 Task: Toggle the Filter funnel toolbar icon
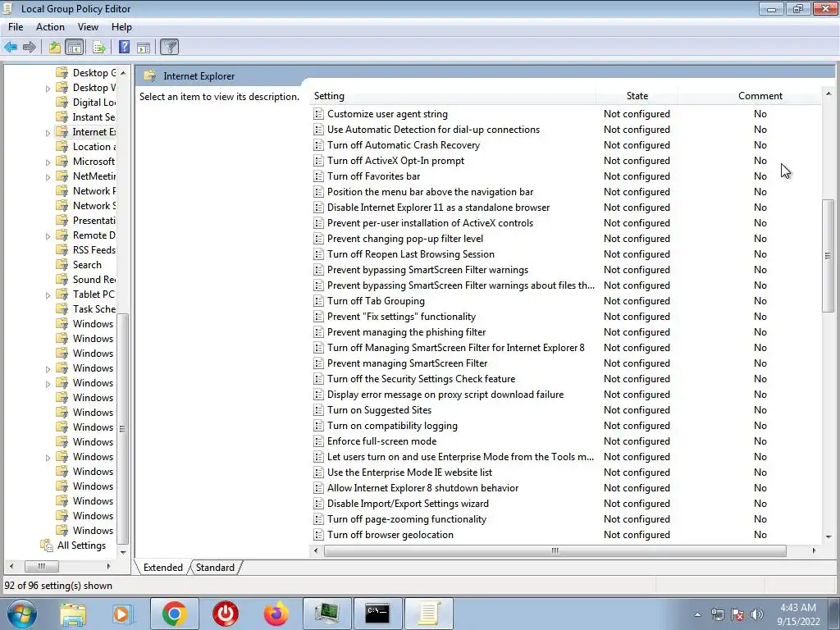[x=170, y=47]
